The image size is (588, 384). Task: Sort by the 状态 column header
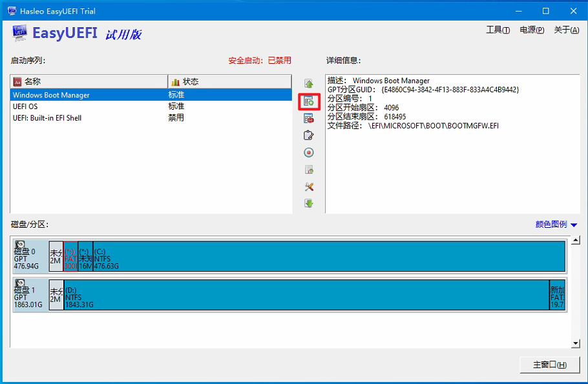pos(229,82)
